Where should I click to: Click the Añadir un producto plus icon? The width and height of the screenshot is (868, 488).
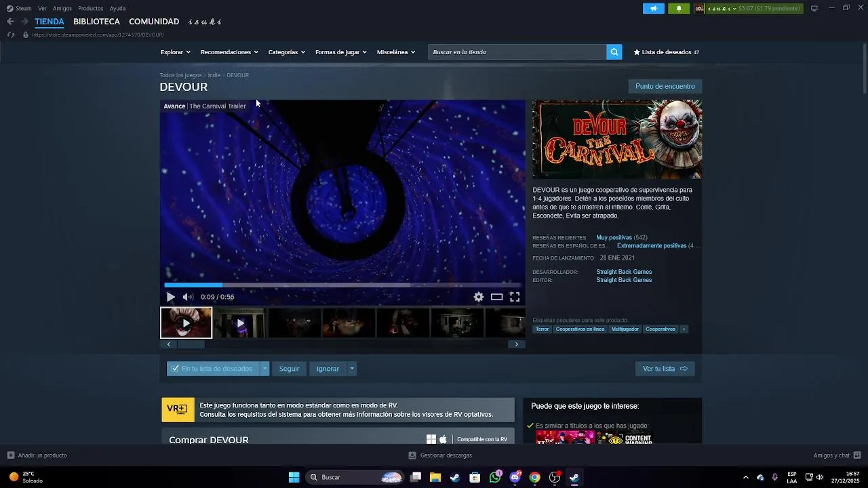10,455
